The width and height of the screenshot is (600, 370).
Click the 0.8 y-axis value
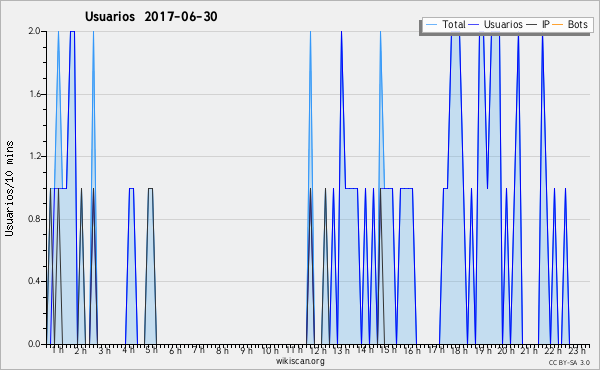tap(34, 219)
